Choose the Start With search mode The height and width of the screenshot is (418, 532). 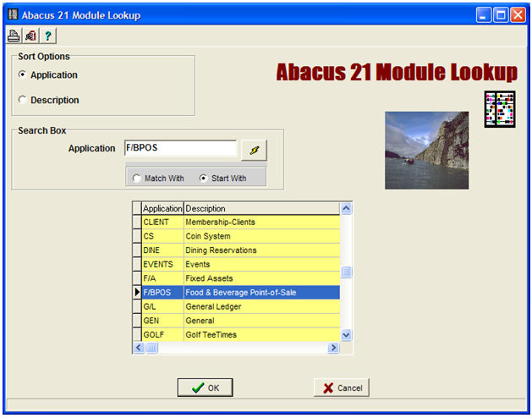pyautogui.click(x=203, y=178)
